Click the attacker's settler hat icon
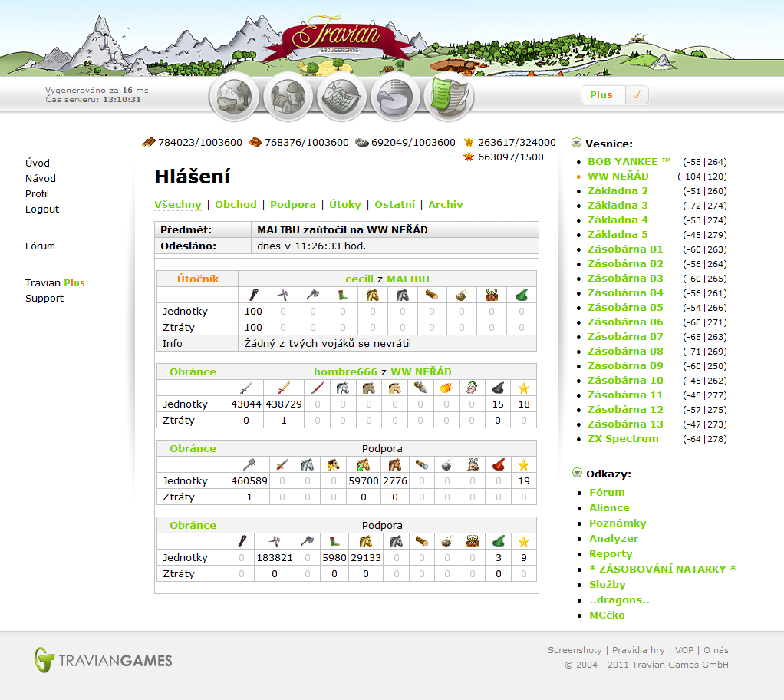Image resolution: width=784 pixels, height=700 pixels. point(522,296)
